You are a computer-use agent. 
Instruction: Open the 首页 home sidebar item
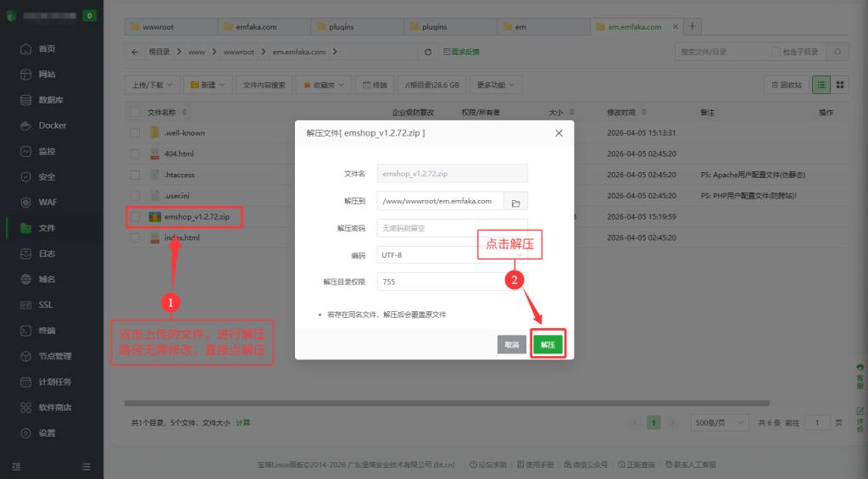(x=47, y=48)
